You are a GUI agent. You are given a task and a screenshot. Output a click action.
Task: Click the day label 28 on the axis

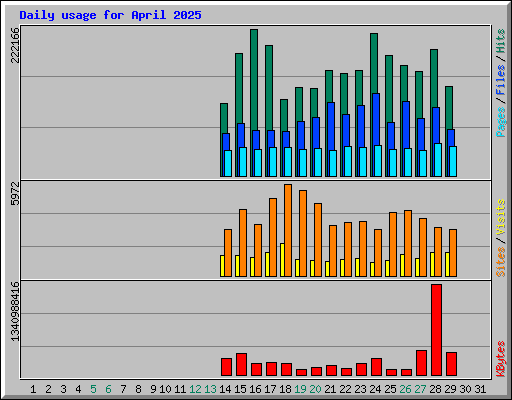435,389
